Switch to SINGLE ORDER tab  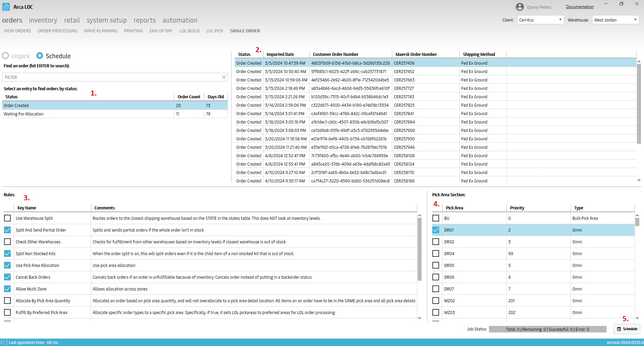click(x=245, y=31)
